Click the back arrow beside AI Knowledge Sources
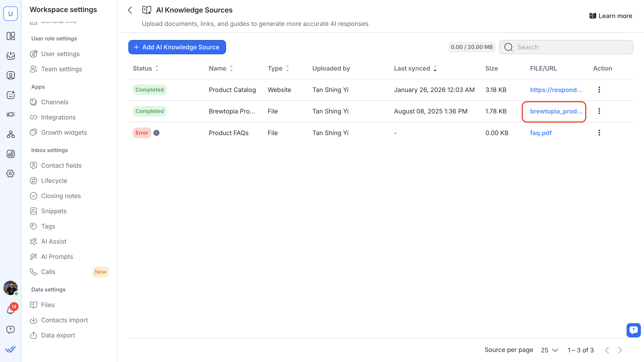The height and width of the screenshot is (362, 644). (130, 10)
